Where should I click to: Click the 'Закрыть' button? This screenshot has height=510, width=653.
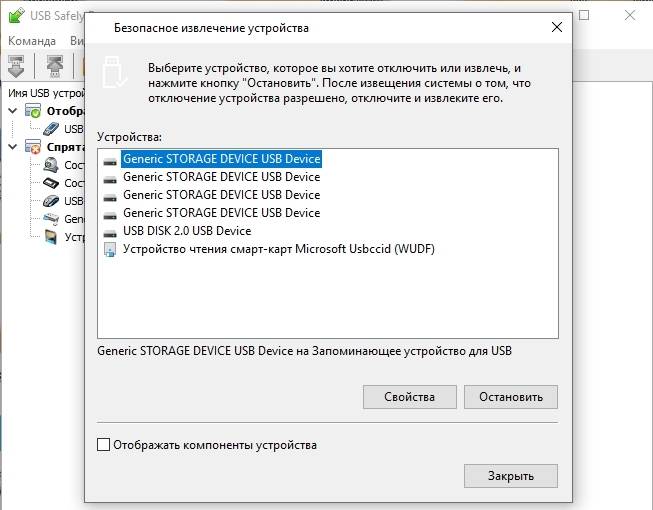[511, 476]
